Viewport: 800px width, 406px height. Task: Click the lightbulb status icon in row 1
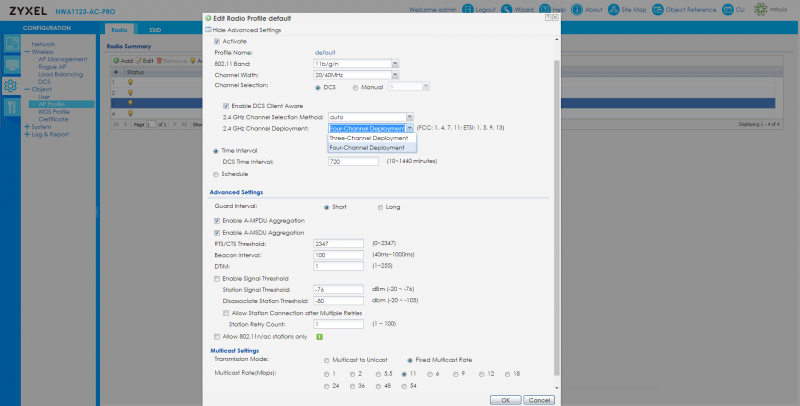click(130, 82)
